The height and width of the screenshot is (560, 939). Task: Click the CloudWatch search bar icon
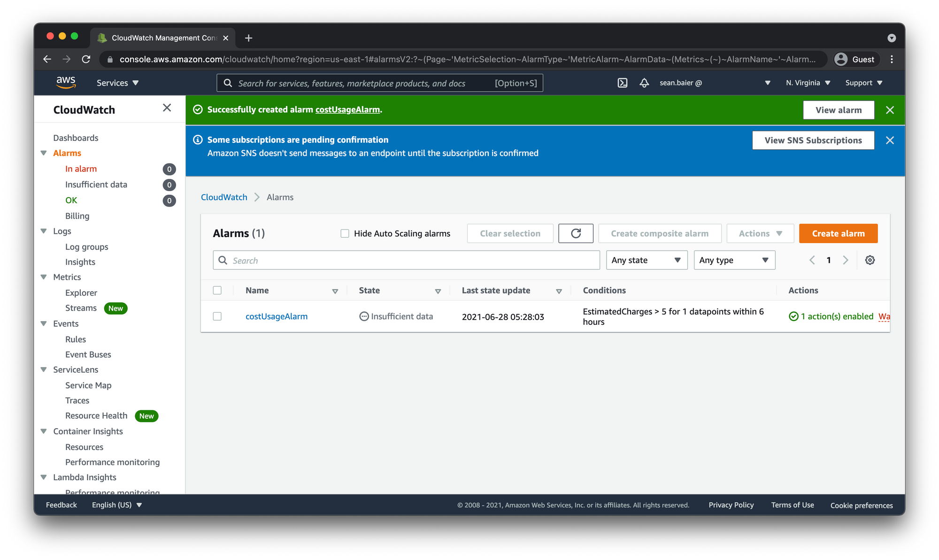(x=223, y=260)
